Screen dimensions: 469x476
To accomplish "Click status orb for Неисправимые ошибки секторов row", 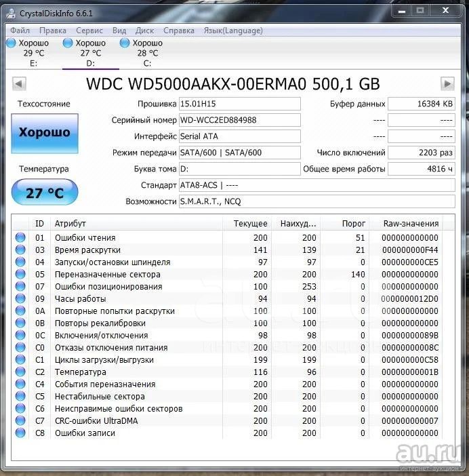I will (20, 408).
